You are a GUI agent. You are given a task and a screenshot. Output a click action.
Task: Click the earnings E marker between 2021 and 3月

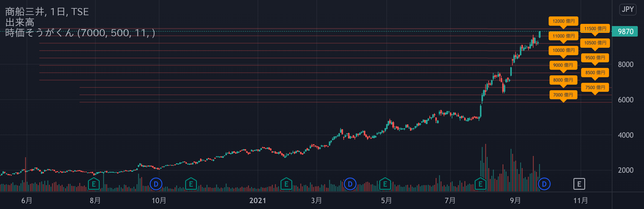(286, 184)
